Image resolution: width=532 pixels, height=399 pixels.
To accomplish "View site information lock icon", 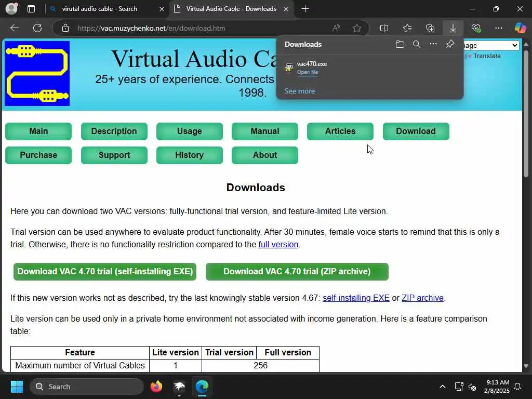I will [x=65, y=28].
